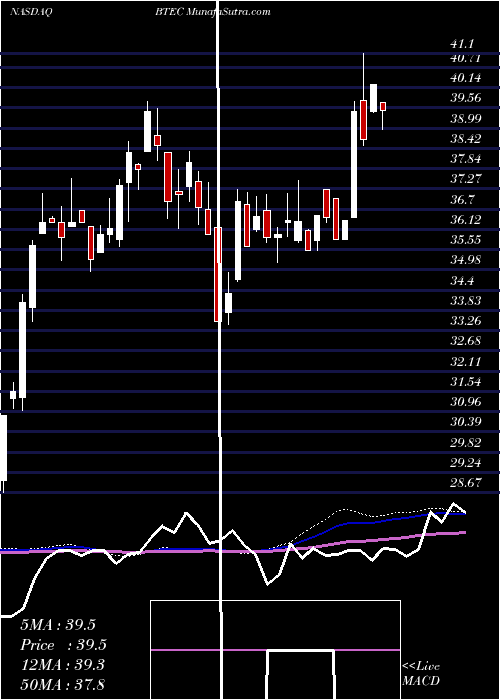Image resolution: width=500 pixels, height=700 pixels.
Task: Click the 28.67 price axis label
Action: 466,482
